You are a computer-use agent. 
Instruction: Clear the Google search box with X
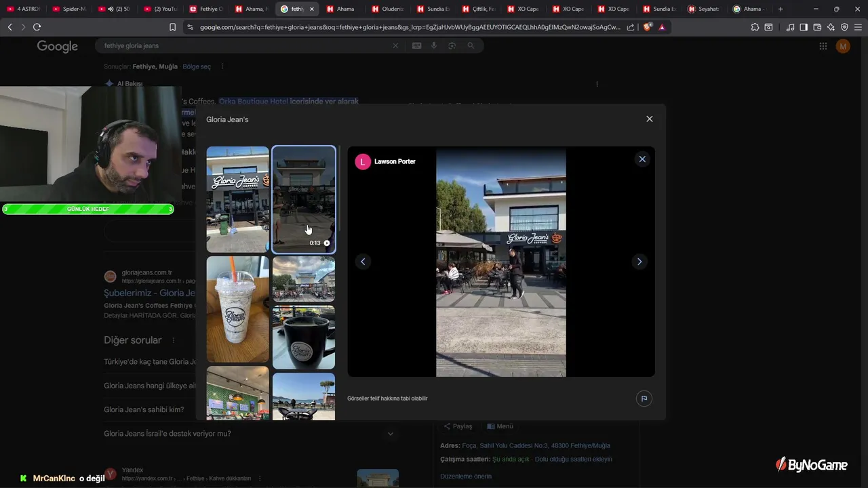pos(395,45)
